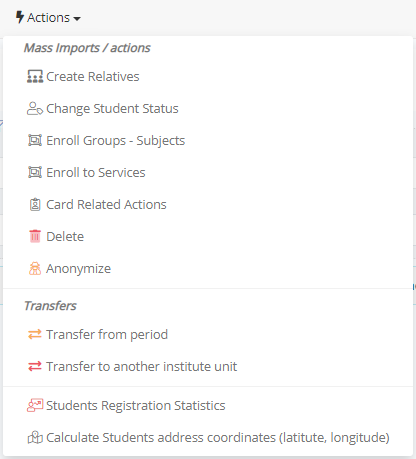Click the orange Transfer from period arrows icon

(35, 334)
